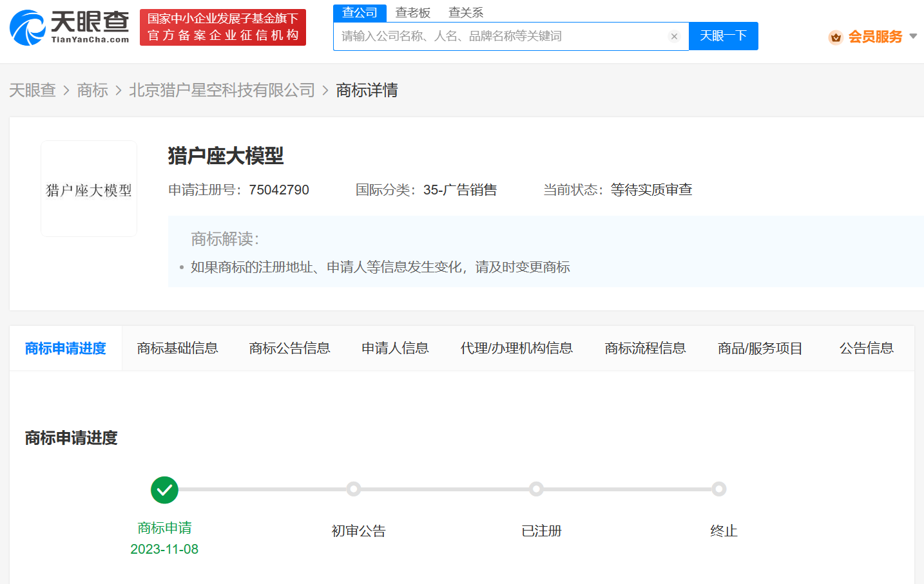Click the 猎户座大模型 trademark thumbnail

[x=89, y=189]
